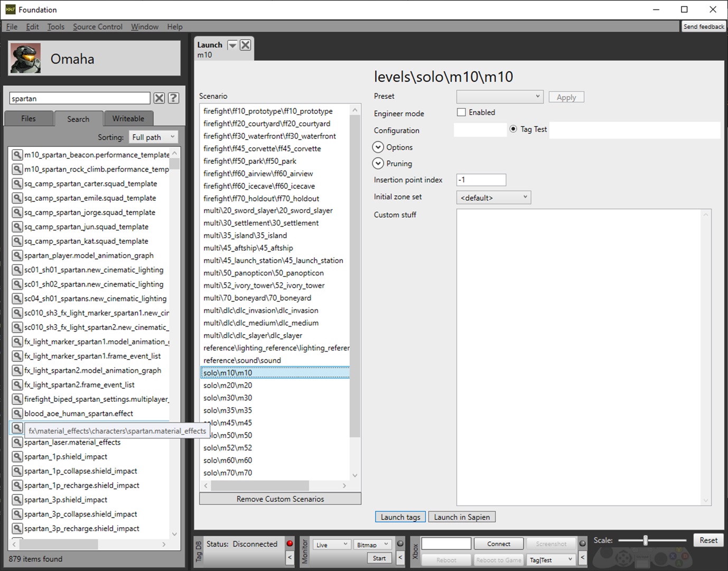Open the Source Control menu
The width and height of the screenshot is (728, 571).
point(98,26)
